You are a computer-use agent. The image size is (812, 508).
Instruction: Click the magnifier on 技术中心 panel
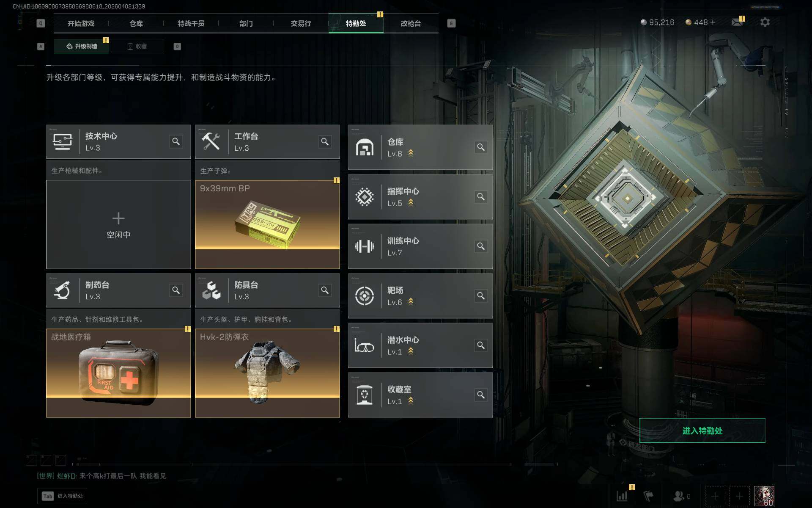[176, 141]
